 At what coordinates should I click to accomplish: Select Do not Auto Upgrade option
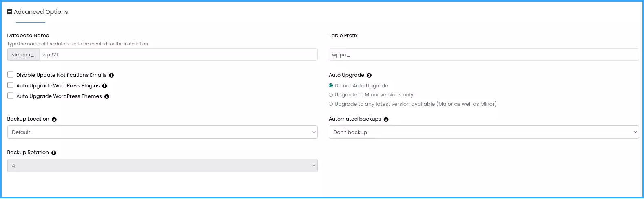coord(331,86)
